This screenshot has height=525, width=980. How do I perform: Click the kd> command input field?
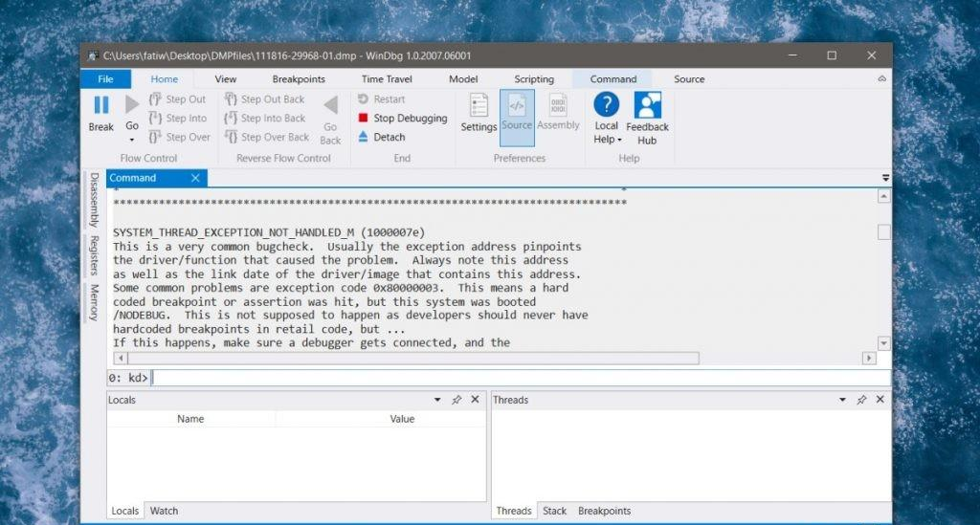coord(517,378)
